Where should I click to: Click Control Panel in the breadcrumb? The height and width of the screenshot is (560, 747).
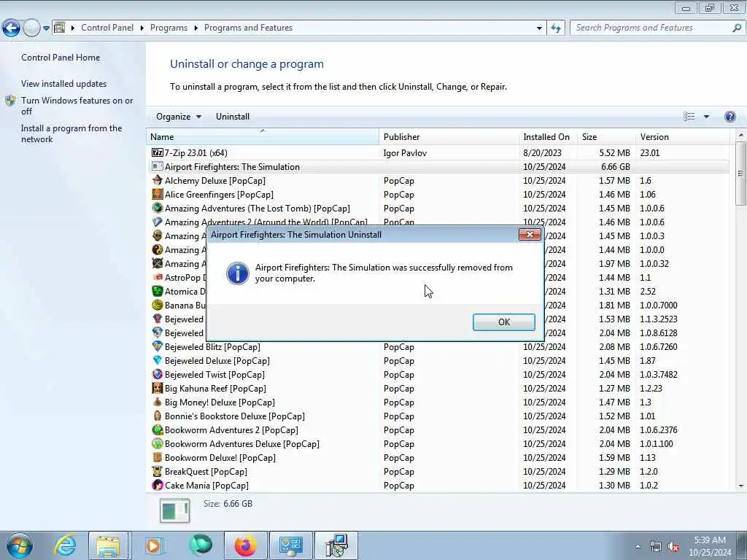tap(107, 28)
